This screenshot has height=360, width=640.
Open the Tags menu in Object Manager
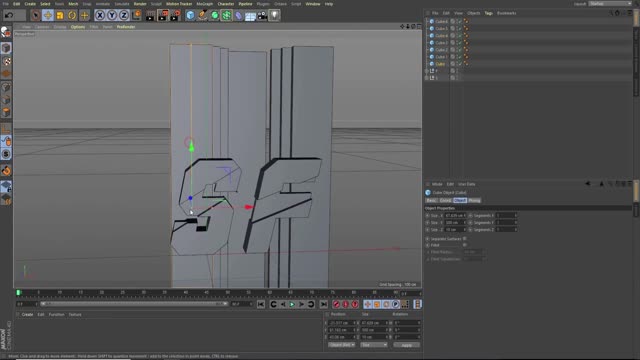tap(488, 13)
